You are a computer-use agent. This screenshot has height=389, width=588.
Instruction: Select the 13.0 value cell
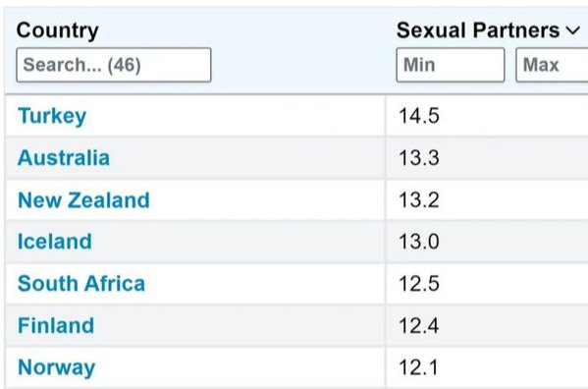coord(487,242)
